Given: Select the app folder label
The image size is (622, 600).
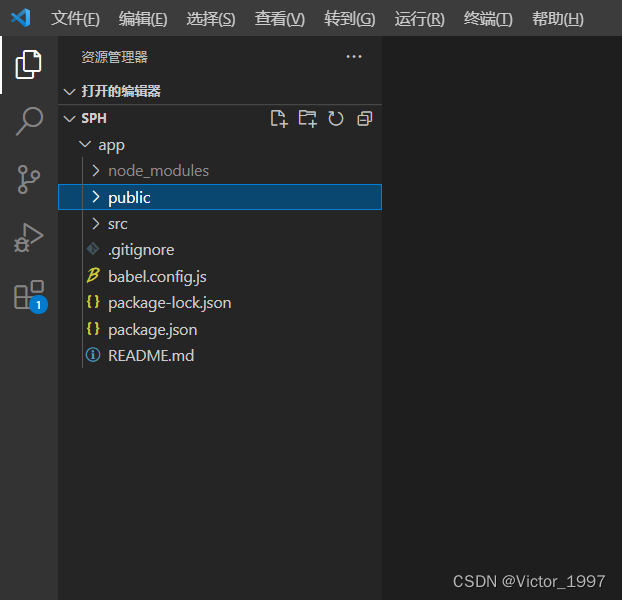Looking at the screenshot, I should click(x=111, y=146).
